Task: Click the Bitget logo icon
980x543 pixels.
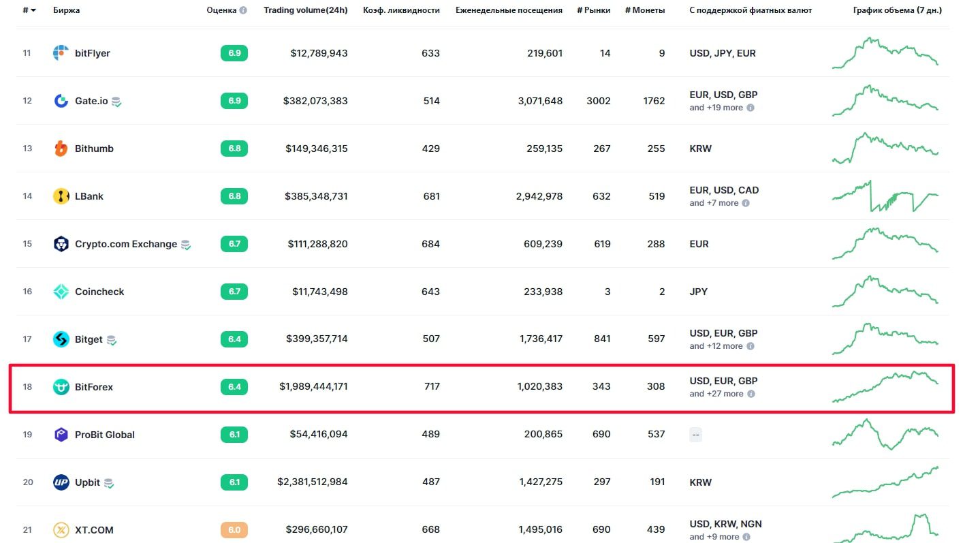Action: [61, 339]
